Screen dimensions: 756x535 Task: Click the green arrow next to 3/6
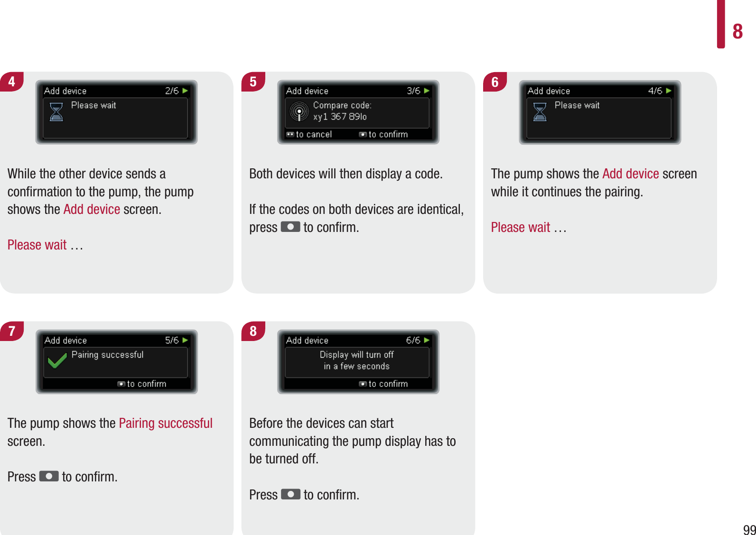[x=427, y=91]
